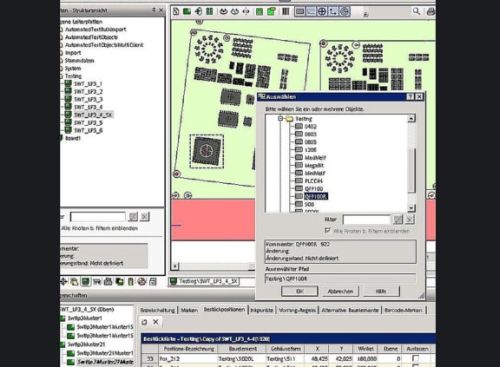Click the restore window icon above the placement list
The height and width of the screenshot is (367, 500).
144,322
